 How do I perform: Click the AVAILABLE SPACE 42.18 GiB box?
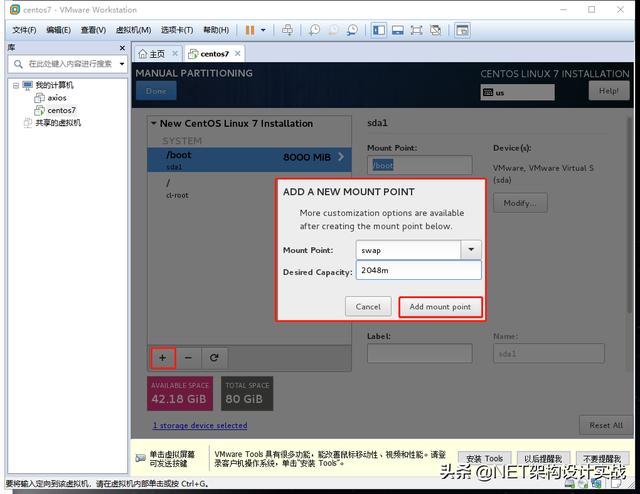pyautogui.click(x=180, y=393)
